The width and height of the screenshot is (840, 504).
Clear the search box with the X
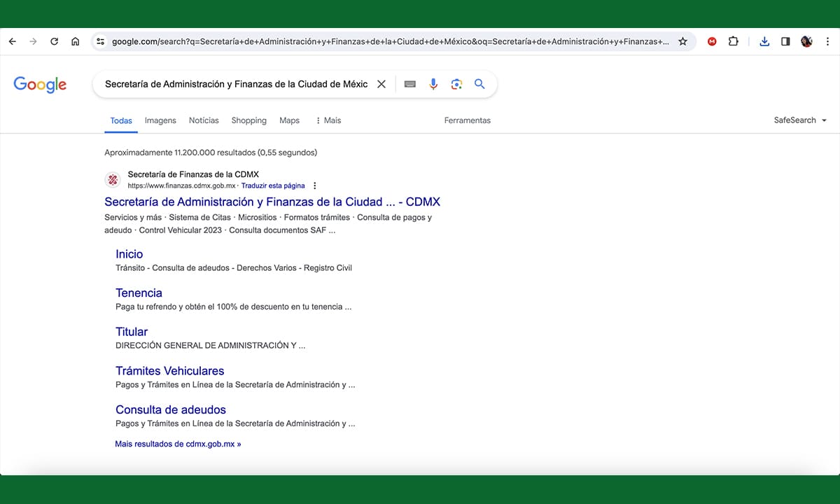click(381, 84)
